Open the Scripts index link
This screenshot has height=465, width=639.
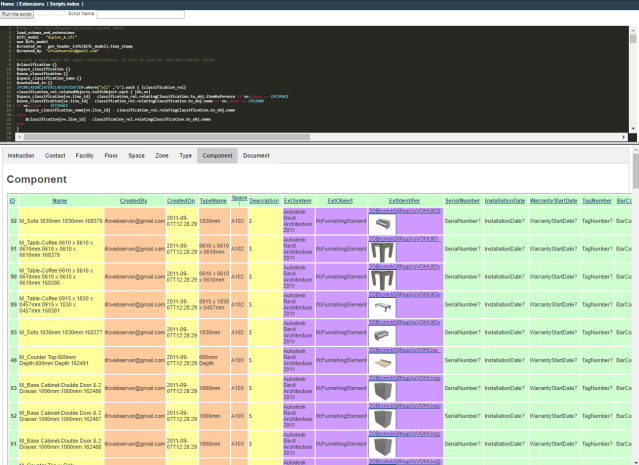click(x=64, y=4)
